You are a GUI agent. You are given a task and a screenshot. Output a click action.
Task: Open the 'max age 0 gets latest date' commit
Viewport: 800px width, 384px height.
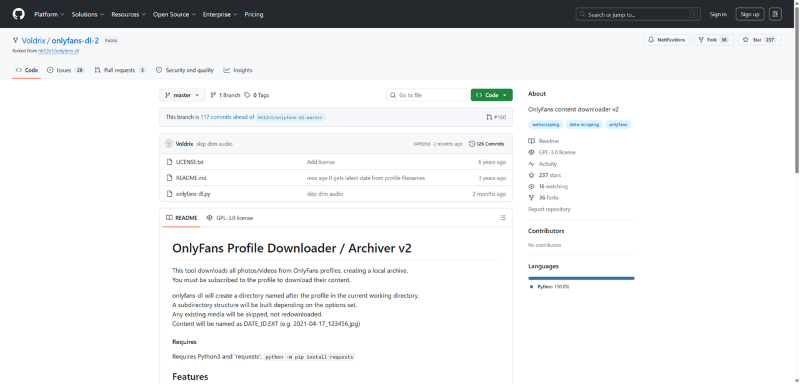(x=366, y=178)
